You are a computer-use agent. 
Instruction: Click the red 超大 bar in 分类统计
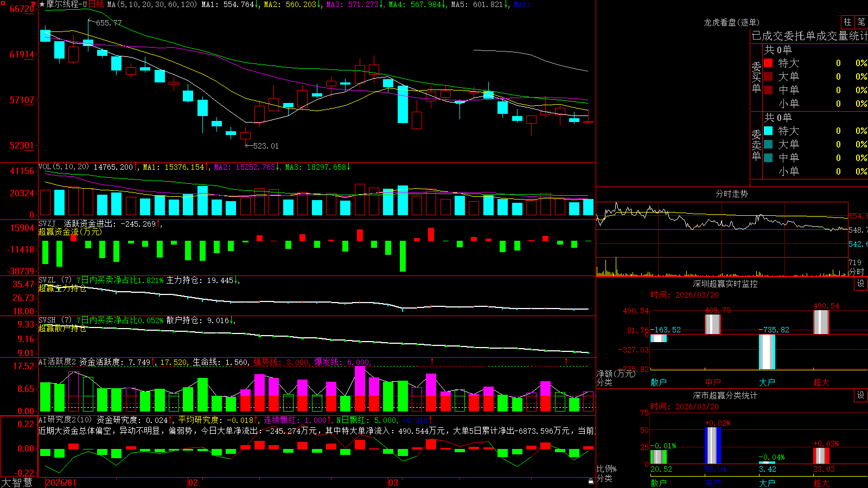[x=821, y=456]
